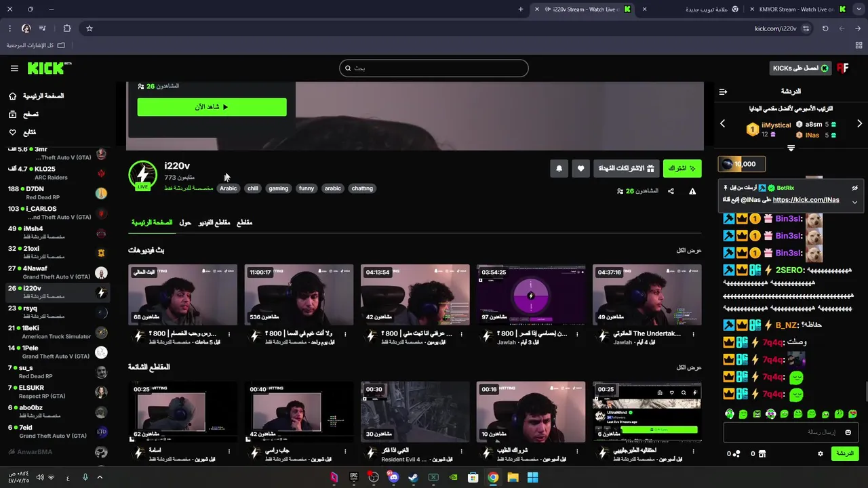
Task: Click View All link for popular clips
Action: [688, 367]
